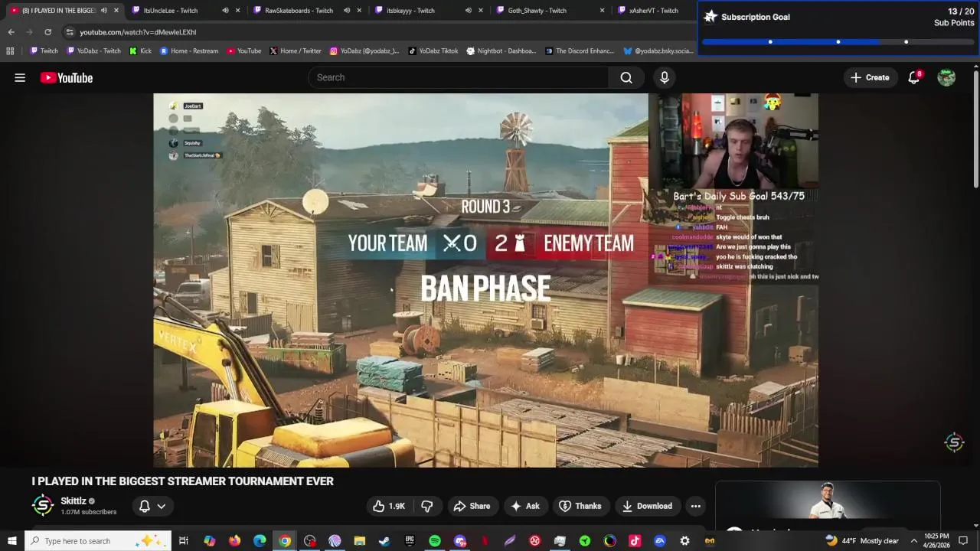Open the more actions ellipsis button
The height and width of the screenshot is (551, 980).
pyautogui.click(x=695, y=506)
